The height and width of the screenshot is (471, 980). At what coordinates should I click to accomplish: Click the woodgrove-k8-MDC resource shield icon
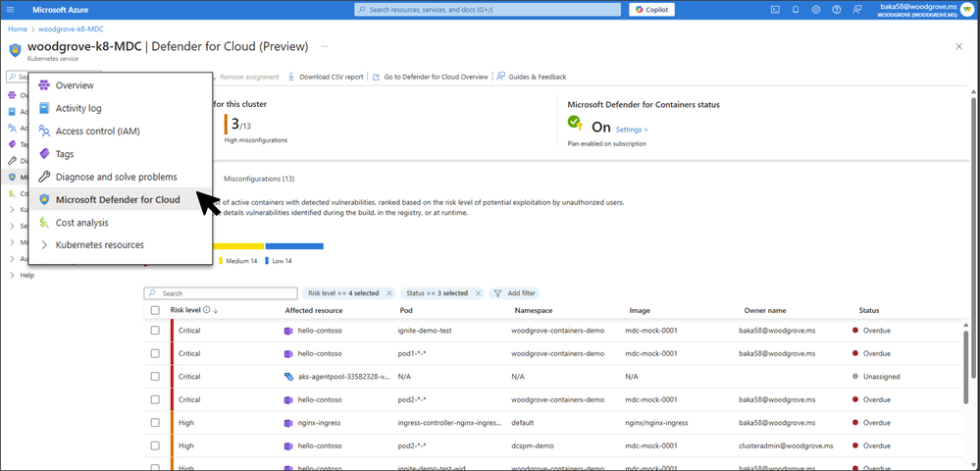click(15, 50)
